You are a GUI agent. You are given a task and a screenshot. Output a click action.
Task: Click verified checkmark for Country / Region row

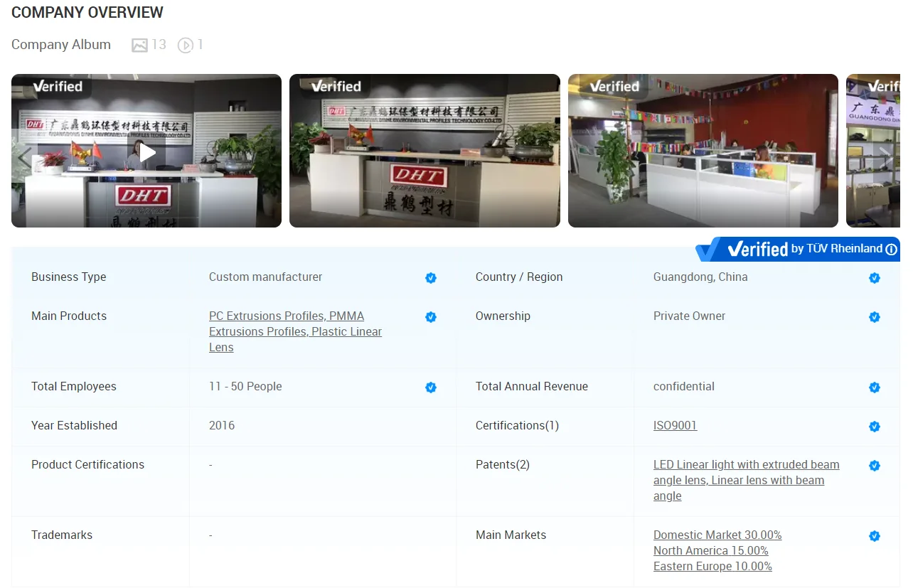875,278
